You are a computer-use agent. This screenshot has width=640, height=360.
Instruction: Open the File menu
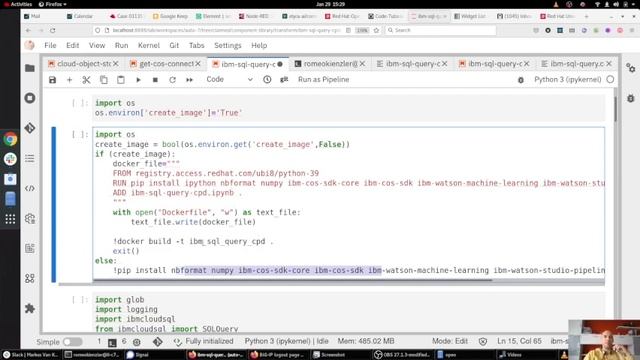50,45
